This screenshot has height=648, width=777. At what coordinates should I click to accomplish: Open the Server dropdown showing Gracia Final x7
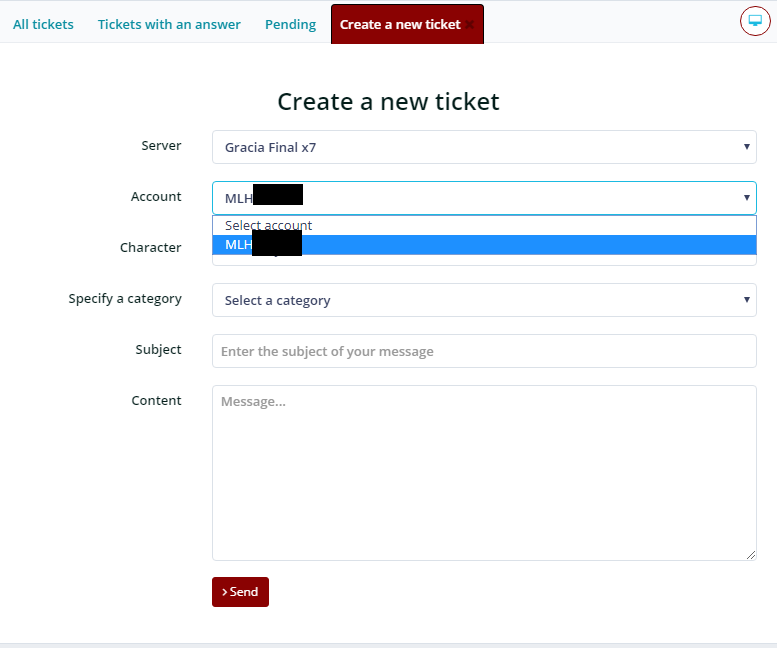pyautogui.click(x=484, y=147)
